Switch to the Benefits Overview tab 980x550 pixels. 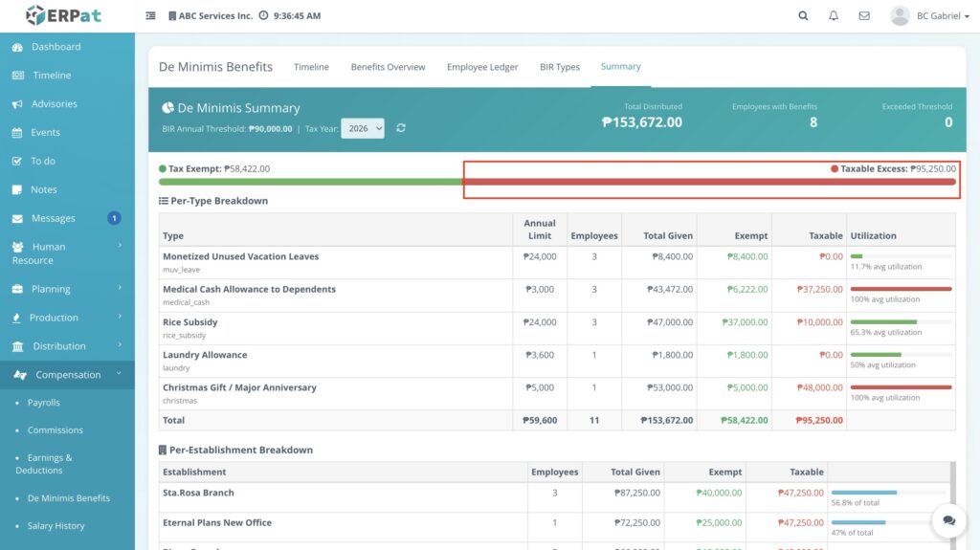tap(388, 67)
